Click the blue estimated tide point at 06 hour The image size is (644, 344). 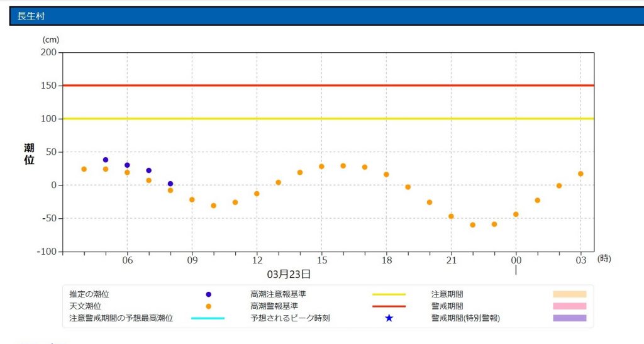[127, 165]
